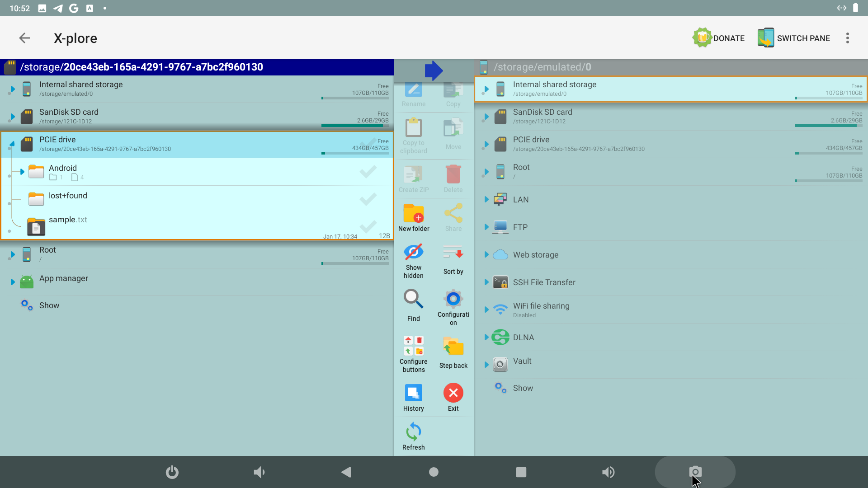Click the Share tool
The height and width of the screenshot is (488, 868).
(453, 217)
